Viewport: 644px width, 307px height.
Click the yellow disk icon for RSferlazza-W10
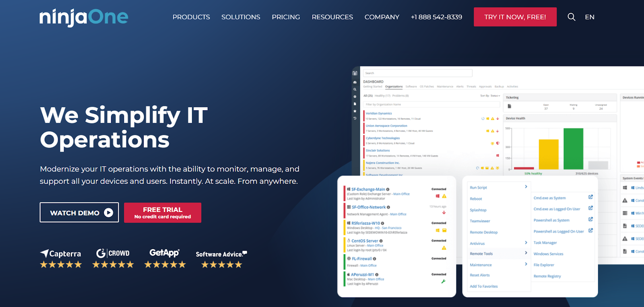tap(444, 231)
